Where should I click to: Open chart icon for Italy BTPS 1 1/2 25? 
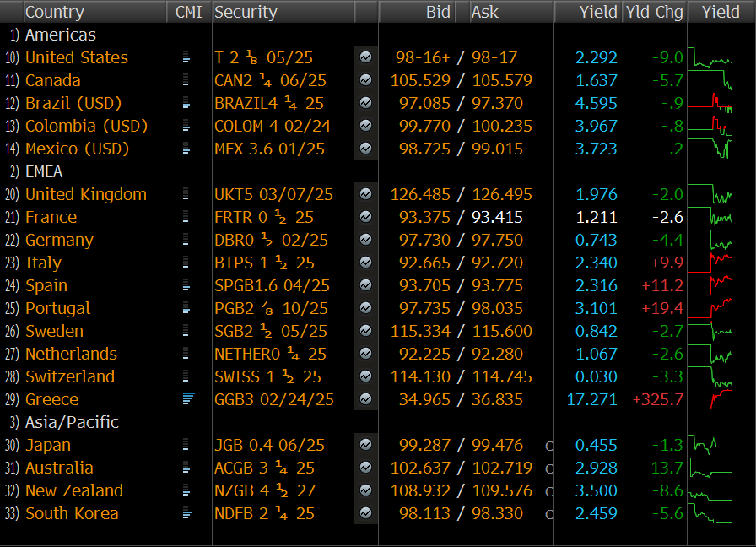(x=366, y=263)
